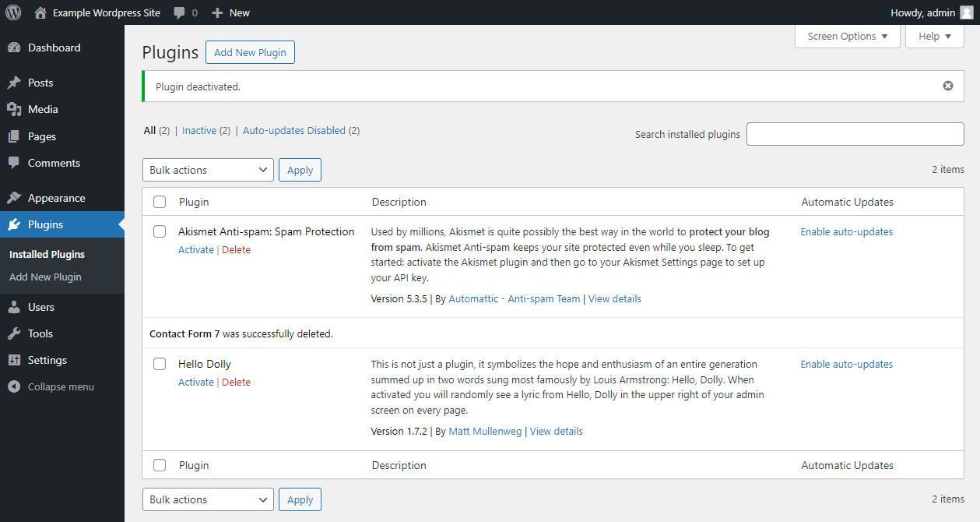980x522 pixels.
Task: Click the Appearance paintbrush icon
Action: coord(14,198)
